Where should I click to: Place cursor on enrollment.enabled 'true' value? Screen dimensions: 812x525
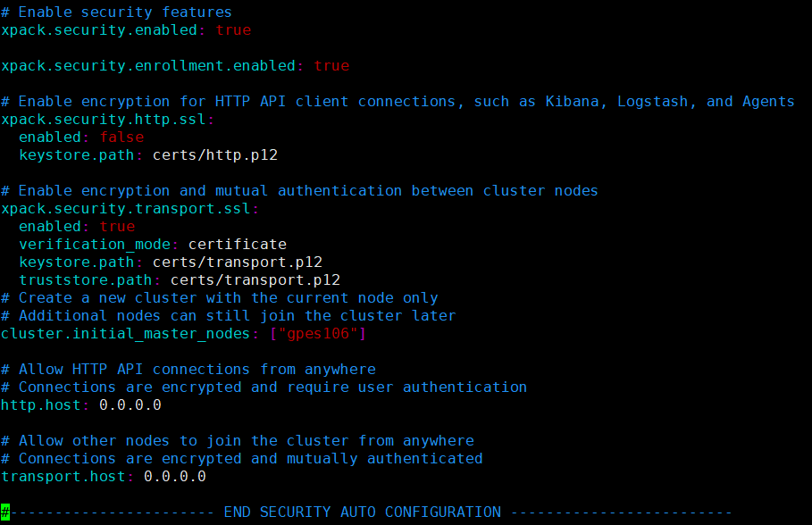(331, 66)
